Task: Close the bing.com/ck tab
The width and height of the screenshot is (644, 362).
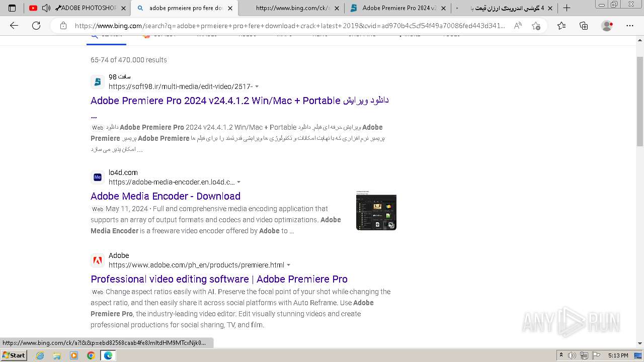Action: click(337, 8)
